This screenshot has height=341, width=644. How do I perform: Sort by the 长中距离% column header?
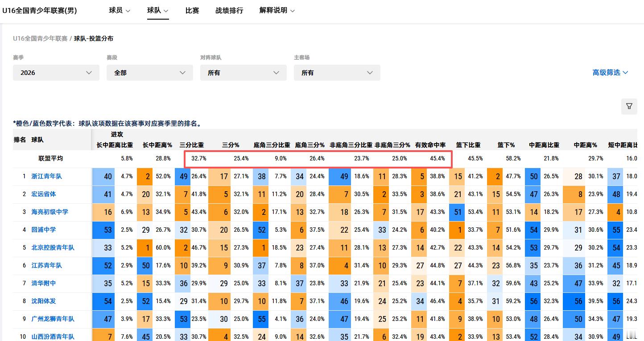157,145
